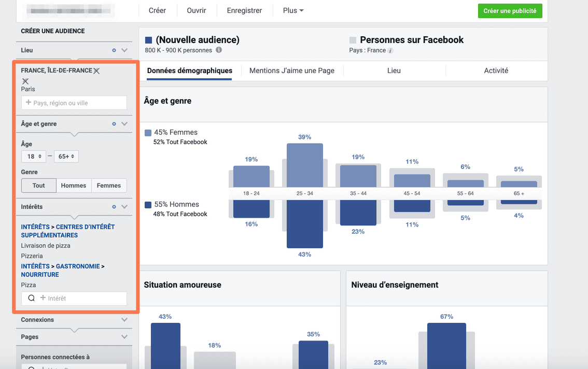
Task: Click info icon next to Pays : France
Action: pyautogui.click(x=390, y=51)
